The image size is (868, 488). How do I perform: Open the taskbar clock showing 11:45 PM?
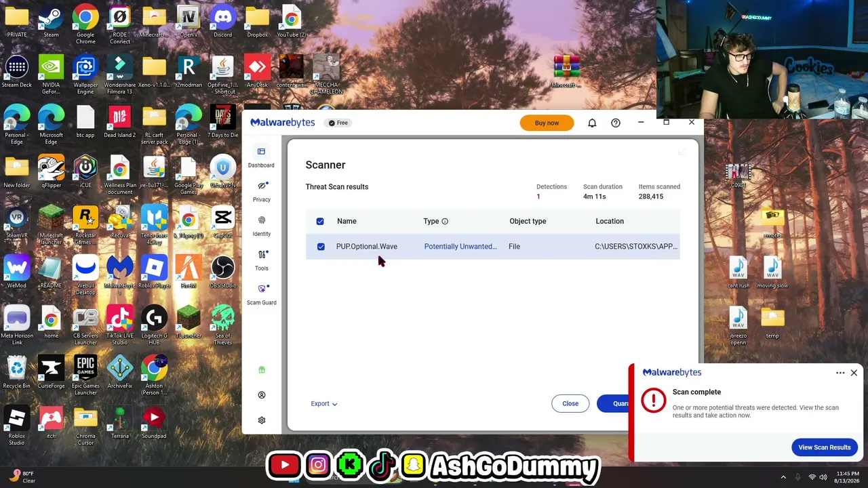(848, 477)
